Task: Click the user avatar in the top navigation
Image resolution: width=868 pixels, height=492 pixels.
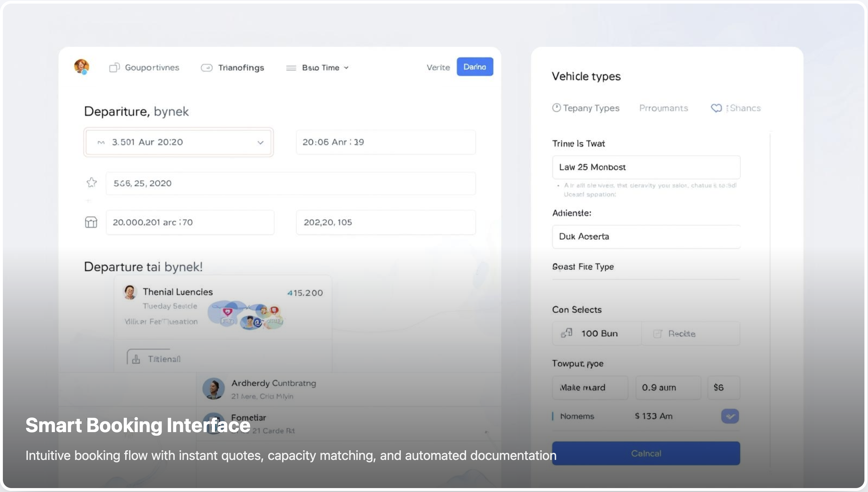Action: pyautogui.click(x=81, y=67)
